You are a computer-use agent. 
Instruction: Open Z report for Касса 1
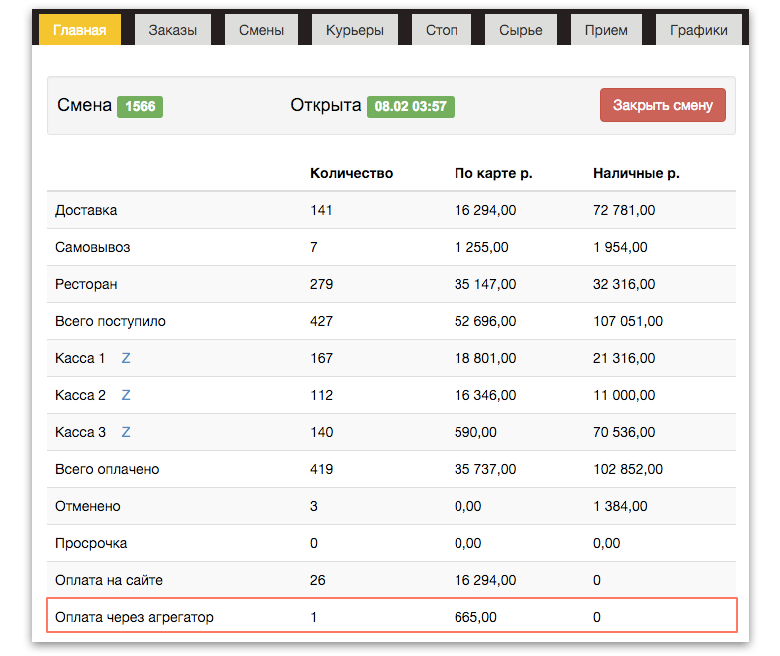[126, 358]
